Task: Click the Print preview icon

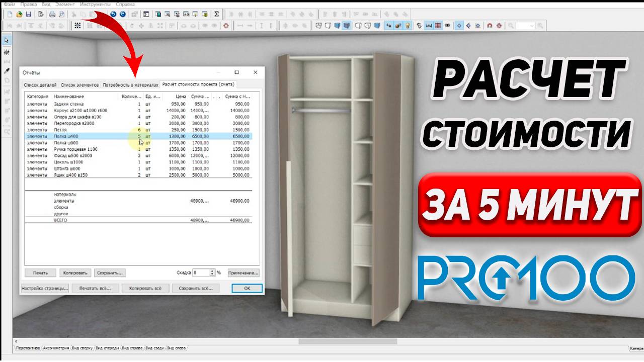Action: (61, 14)
